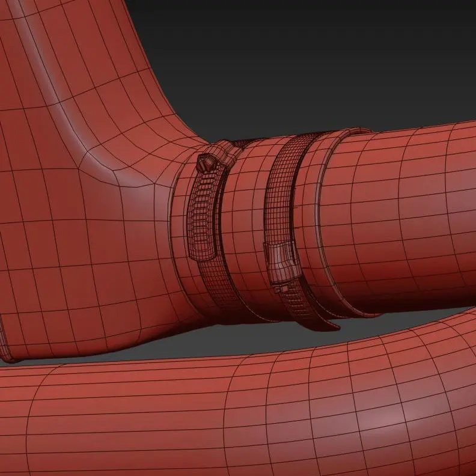Select the hex bolt head on left clamp
The image size is (476, 476).
[206, 163]
